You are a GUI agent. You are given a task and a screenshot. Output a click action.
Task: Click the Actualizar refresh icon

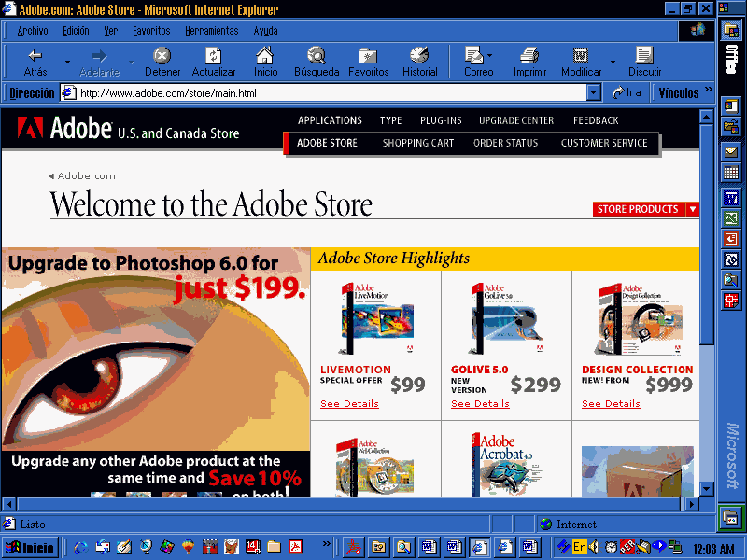[x=214, y=56]
